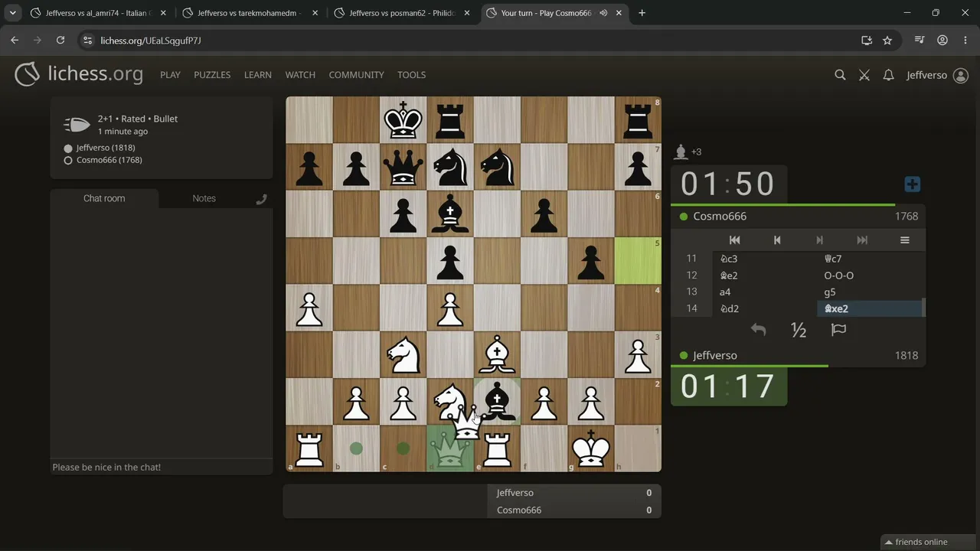Click the black bishop on d6
Viewport: 980px width, 551px height.
pos(450,214)
